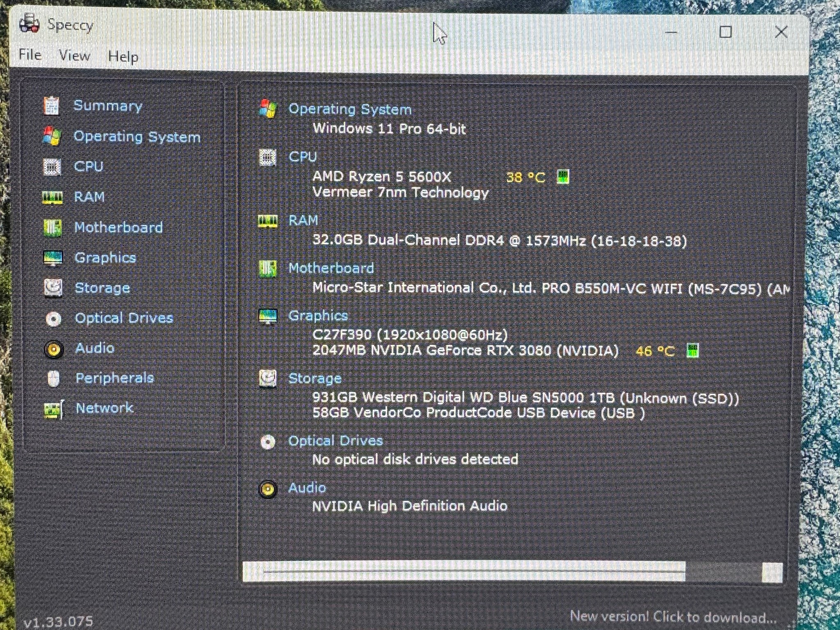The height and width of the screenshot is (630, 840).
Task: Click 'NVIDIA High Definition Audio' text
Action: (410, 506)
